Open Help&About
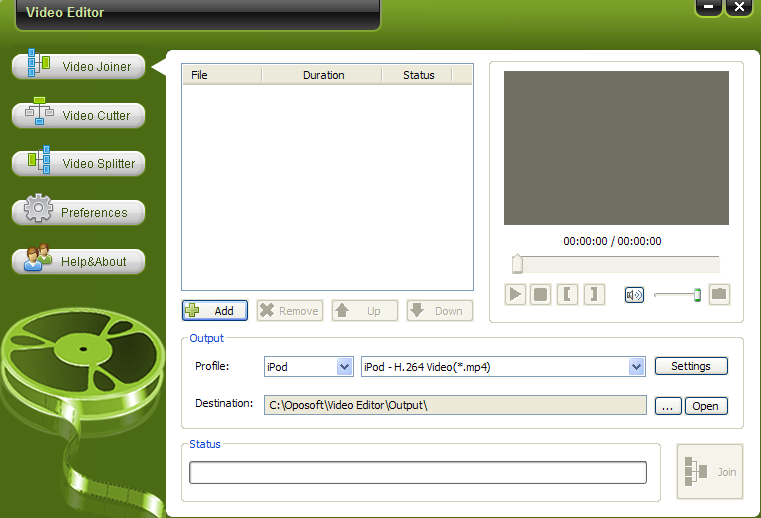761x518 pixels. pyautogui.click(x=79, y=262)
